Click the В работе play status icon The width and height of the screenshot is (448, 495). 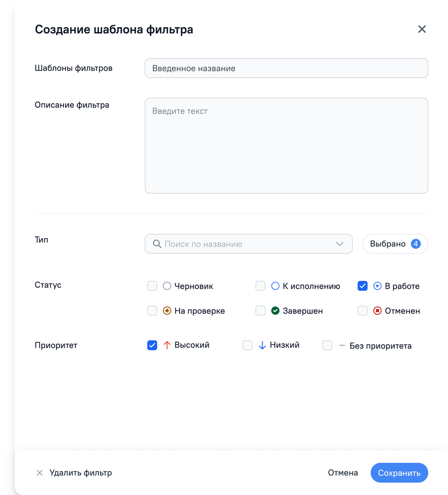pyautogui.click(x=377, y=286)
